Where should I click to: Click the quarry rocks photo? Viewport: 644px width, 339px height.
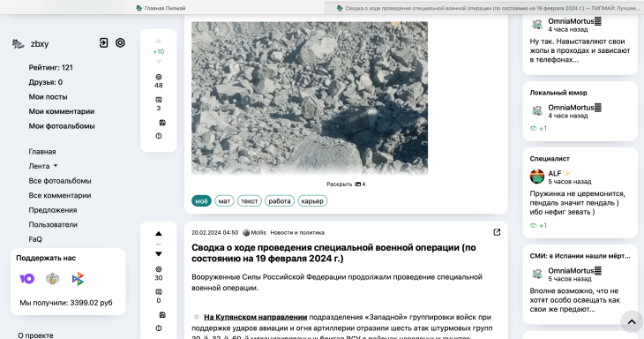pos(310,98)
